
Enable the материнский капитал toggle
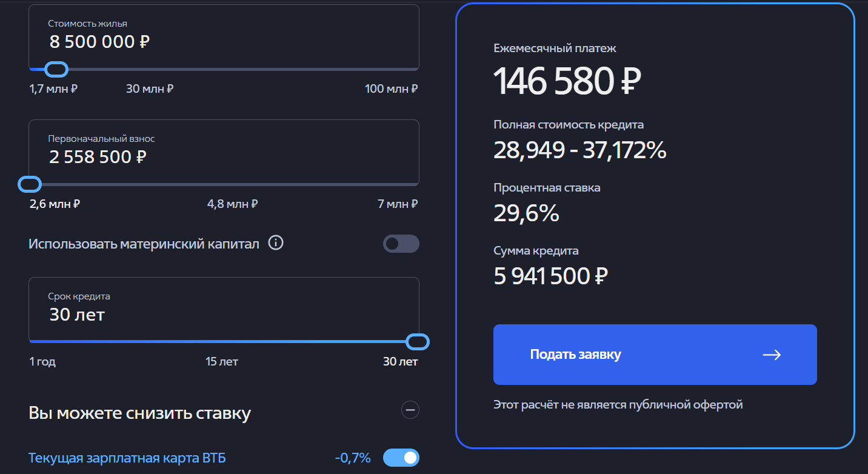coord(401,244)
